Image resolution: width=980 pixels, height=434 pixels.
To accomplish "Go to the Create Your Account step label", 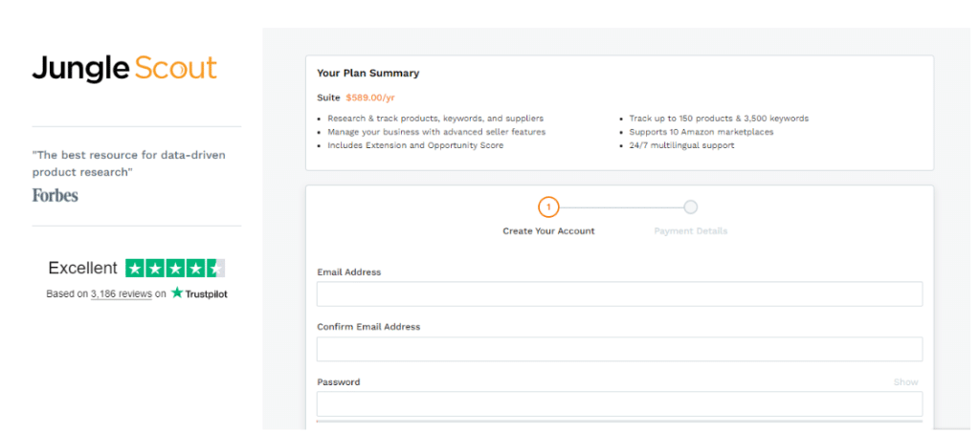I will pyautogui.click(x=548, y=231).
